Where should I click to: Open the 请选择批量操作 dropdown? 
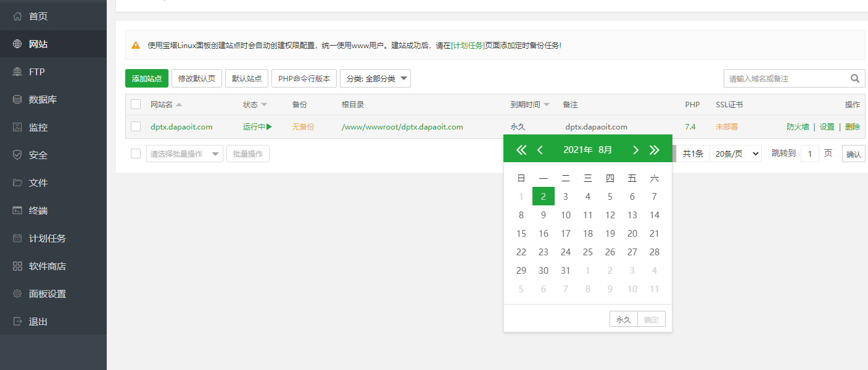[184, 153]
